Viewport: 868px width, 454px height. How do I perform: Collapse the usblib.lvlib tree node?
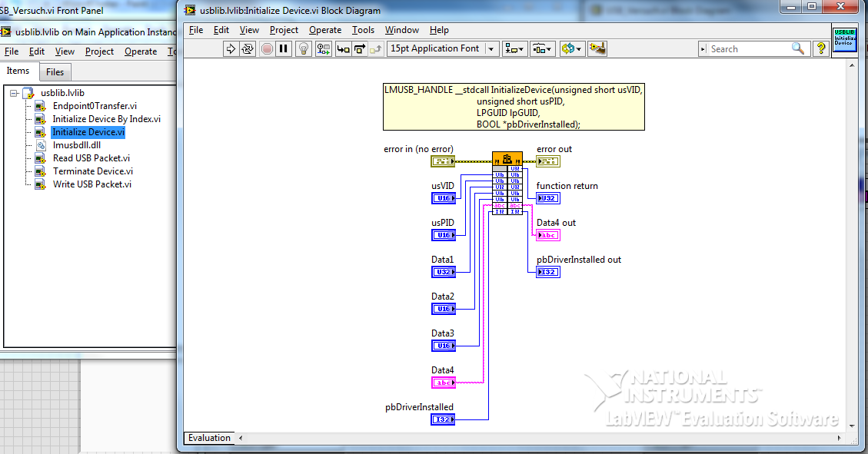point(15,93)
